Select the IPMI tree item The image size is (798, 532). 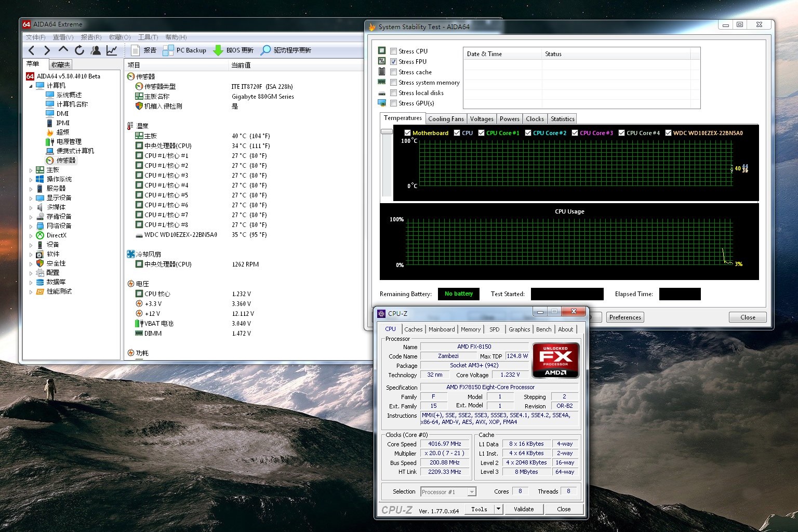[x=63, y=123]
